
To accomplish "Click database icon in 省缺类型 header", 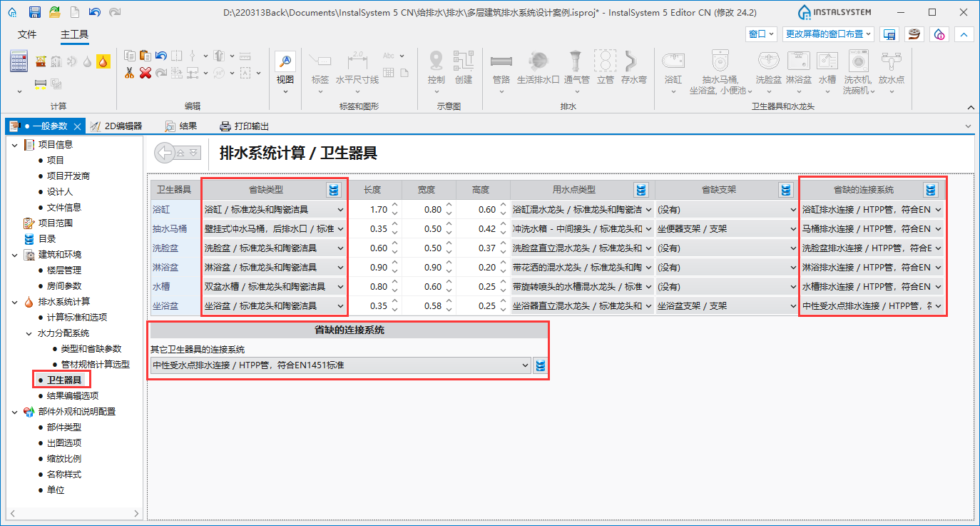I will 334,189.
